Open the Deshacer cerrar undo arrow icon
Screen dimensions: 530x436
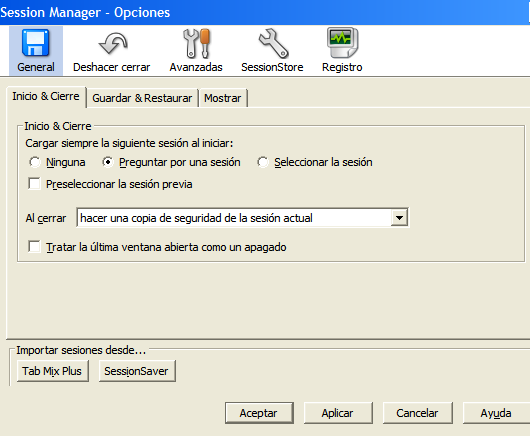coord(113,43)
